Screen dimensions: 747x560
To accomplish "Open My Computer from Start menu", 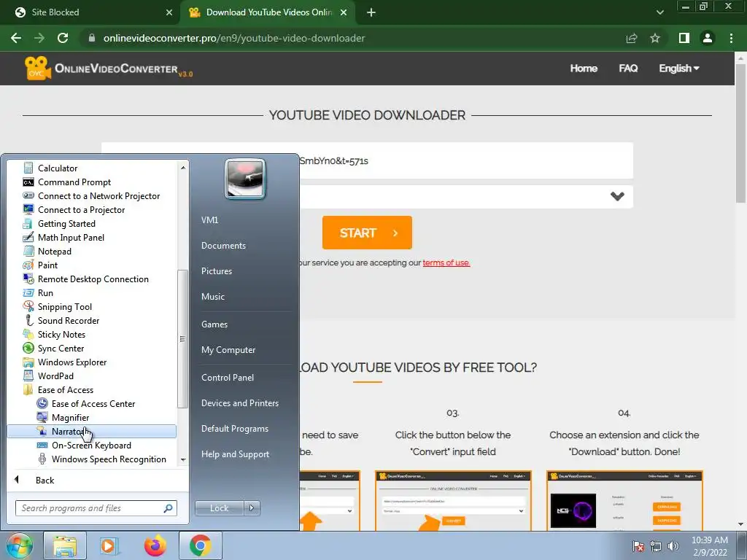I will point(228,349).
